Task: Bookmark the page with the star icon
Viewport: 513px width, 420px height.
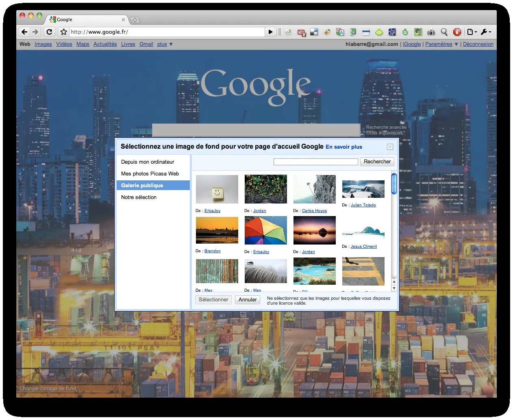Action: (63, 32)
